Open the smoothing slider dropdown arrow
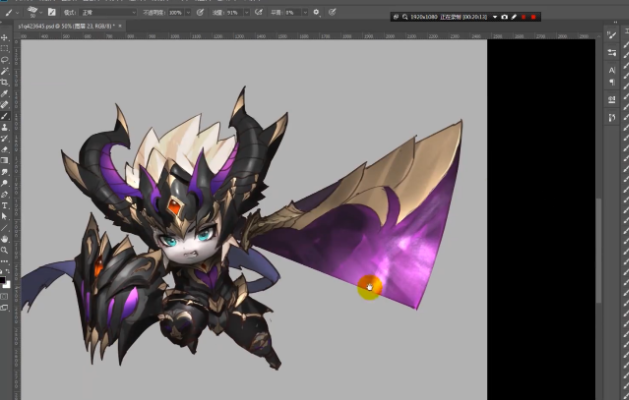 (305, 12)
